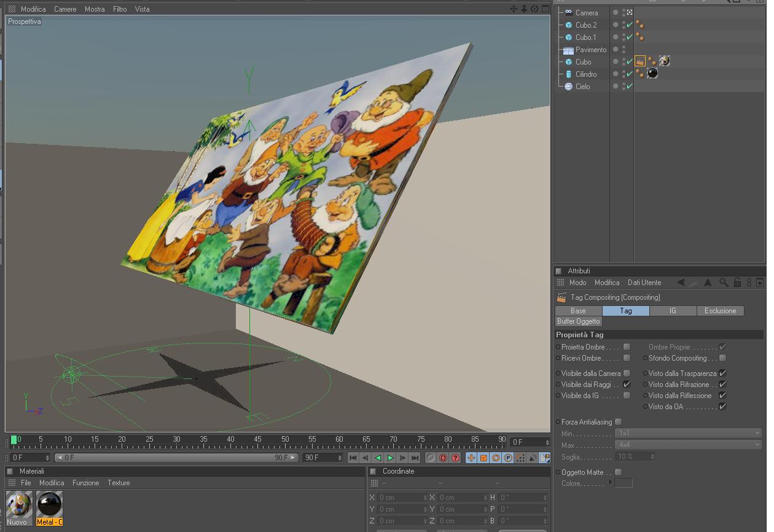Click the Oggetto Matte color swatch
The image size is (774, 532).
[623, 483]
